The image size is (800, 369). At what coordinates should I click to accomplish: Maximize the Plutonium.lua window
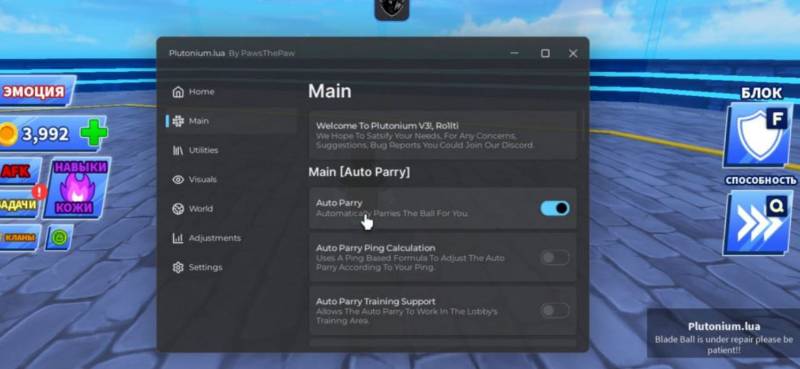[545, 53]
